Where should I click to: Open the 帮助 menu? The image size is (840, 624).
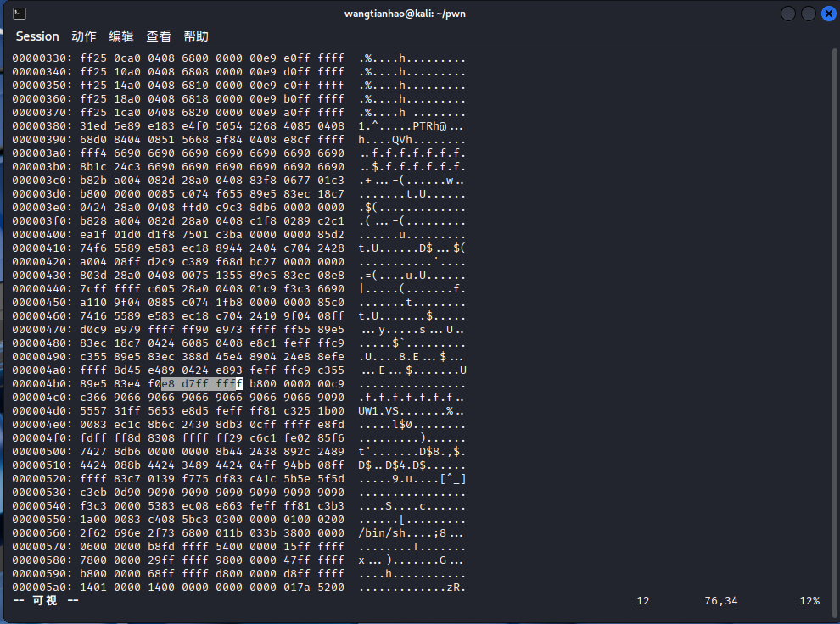(195, 36)
